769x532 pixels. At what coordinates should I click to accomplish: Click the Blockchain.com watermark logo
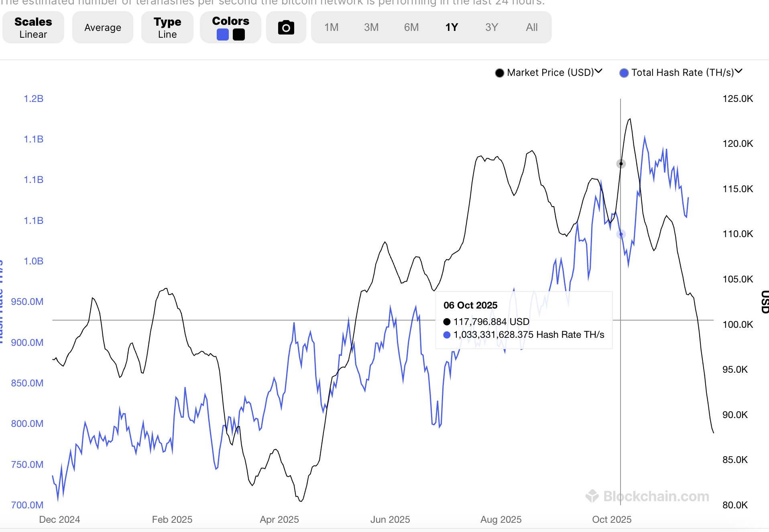point(592,496)
